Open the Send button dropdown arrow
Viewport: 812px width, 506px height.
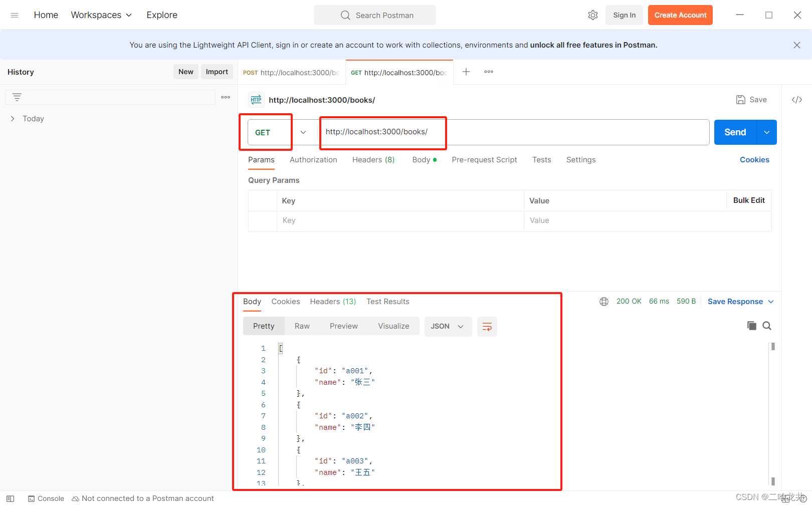pos(767,132)
